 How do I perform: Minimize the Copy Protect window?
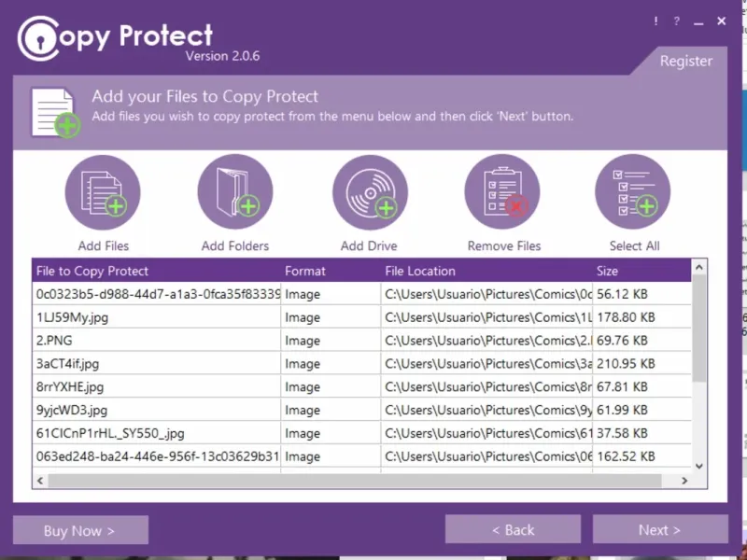(698, 21)
